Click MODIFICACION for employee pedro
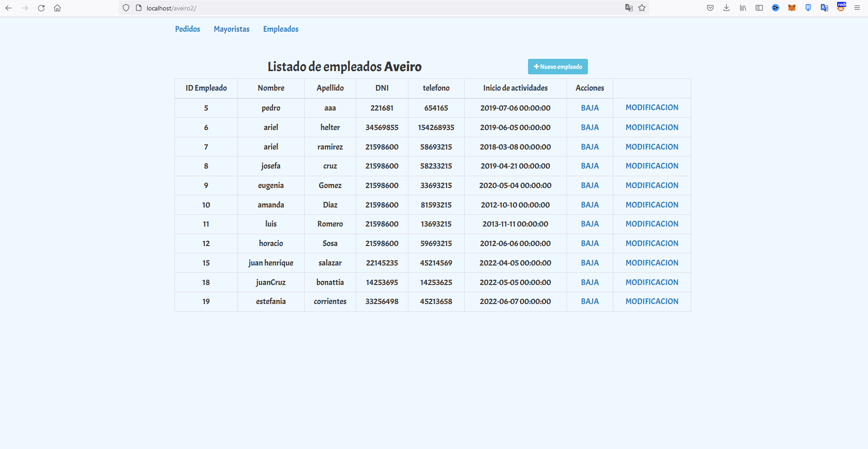The height and width of the screenshot is (449, 868). [652, 107]
